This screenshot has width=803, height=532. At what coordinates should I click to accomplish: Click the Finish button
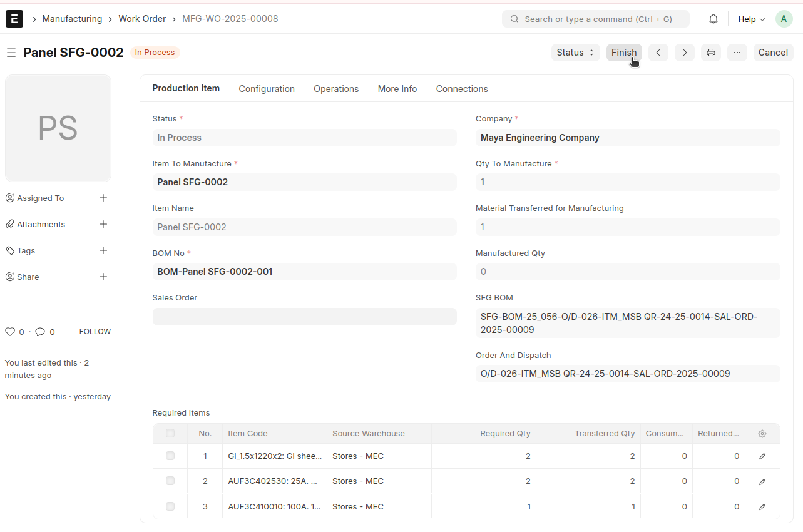coord(623,53)
